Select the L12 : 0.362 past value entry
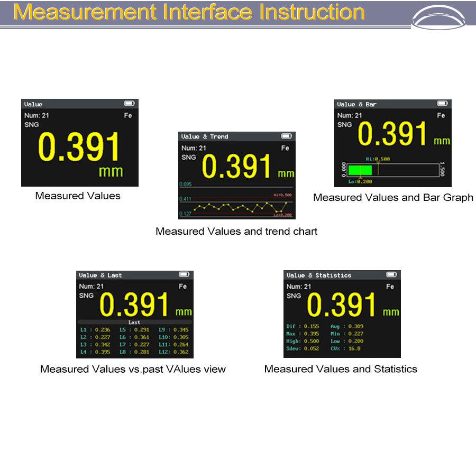 coord(173,352)
